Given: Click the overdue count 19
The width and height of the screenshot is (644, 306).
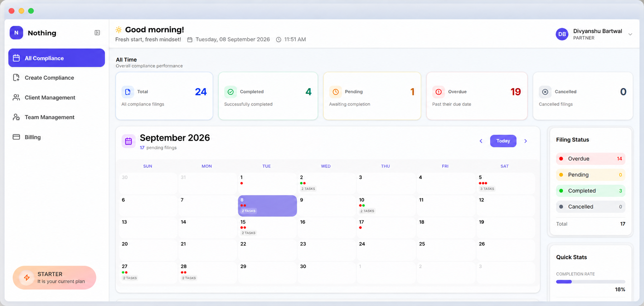Looking at the screenshot, I should pos(516,92).
